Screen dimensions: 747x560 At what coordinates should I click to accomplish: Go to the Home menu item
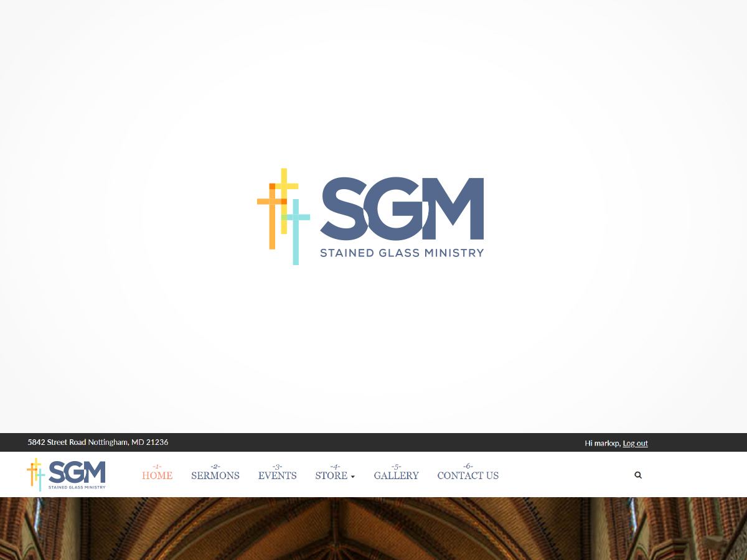coord(157,475)
